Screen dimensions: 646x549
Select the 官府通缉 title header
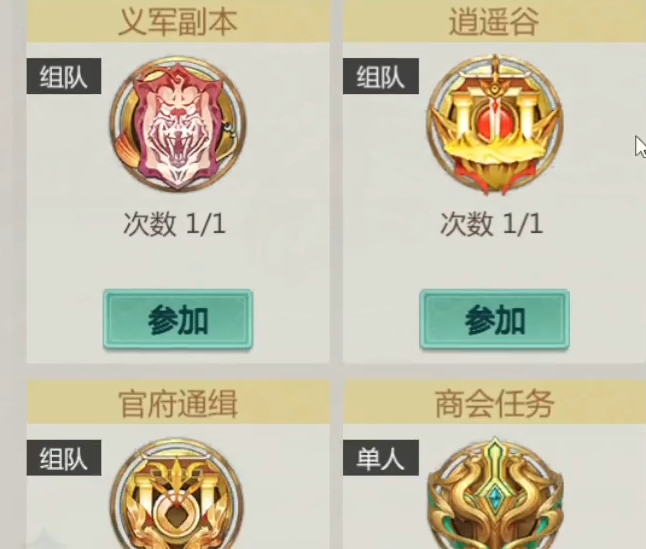tap(178, 402)
